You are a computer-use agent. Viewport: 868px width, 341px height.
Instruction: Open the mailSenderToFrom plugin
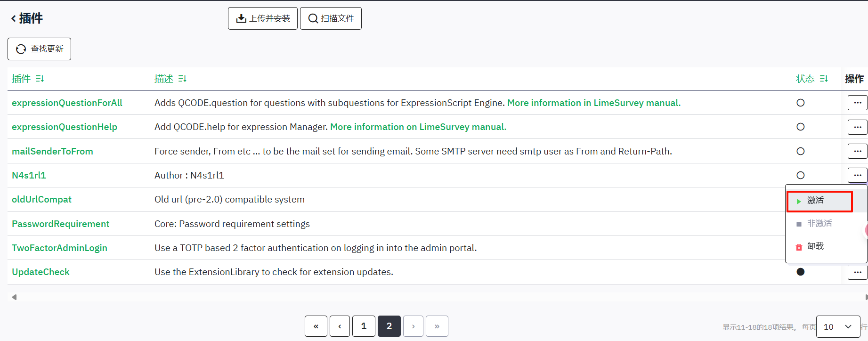(52, 151)
